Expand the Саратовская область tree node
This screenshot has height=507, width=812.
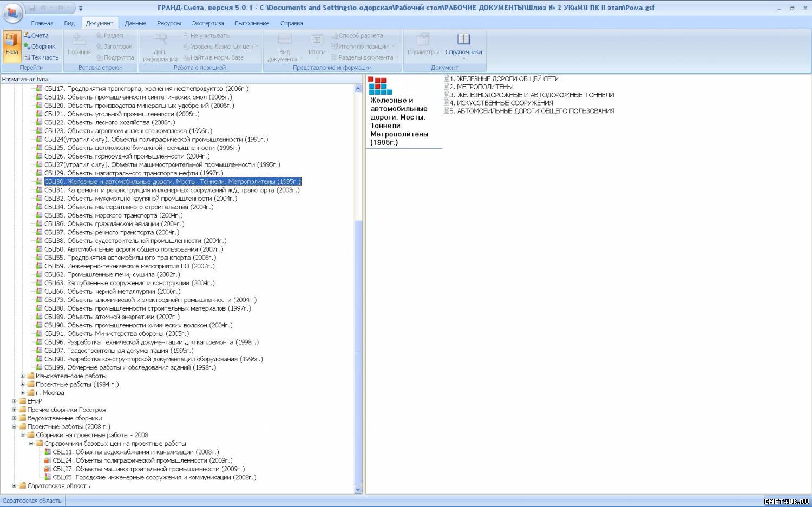(14, 486)
